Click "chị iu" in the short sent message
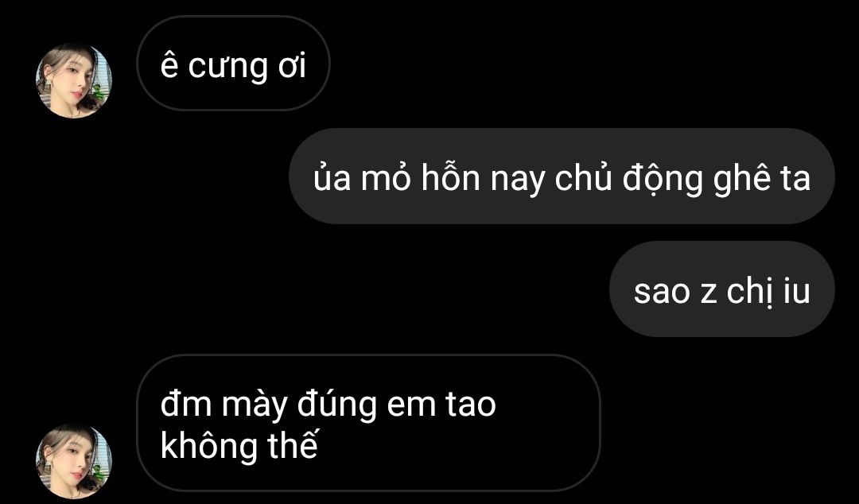859x504 pixels. (768, 292)
